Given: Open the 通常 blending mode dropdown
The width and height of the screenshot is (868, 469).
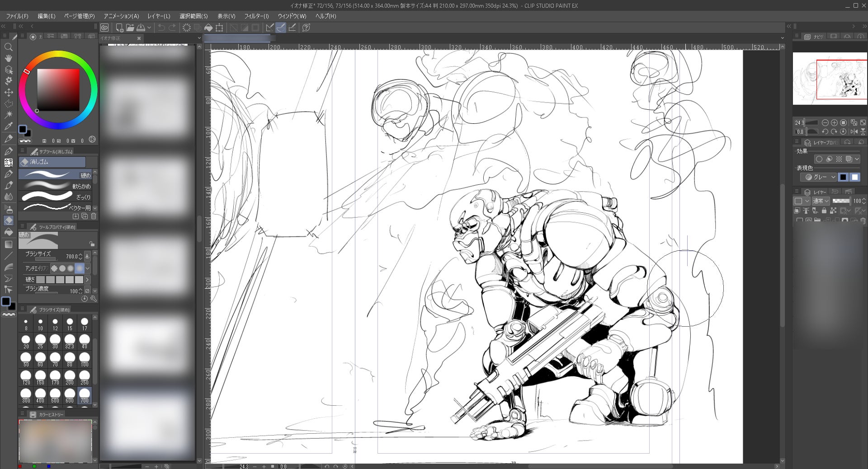Looking at the screenshot, I should [821, 201].
